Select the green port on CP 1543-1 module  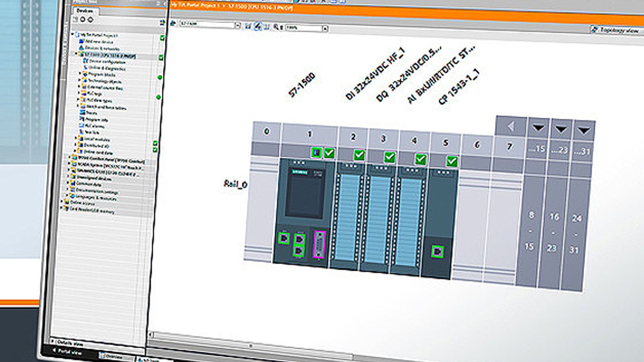point(438,252)
